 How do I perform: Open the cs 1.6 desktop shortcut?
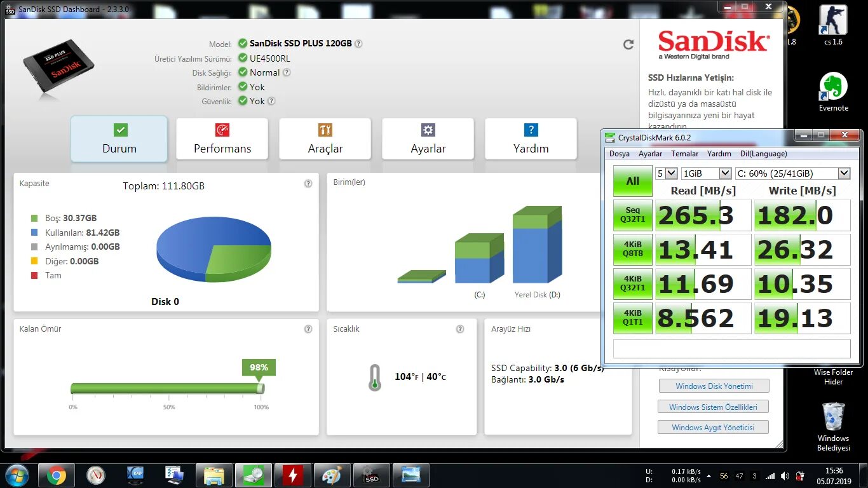[x=833, y=25]
